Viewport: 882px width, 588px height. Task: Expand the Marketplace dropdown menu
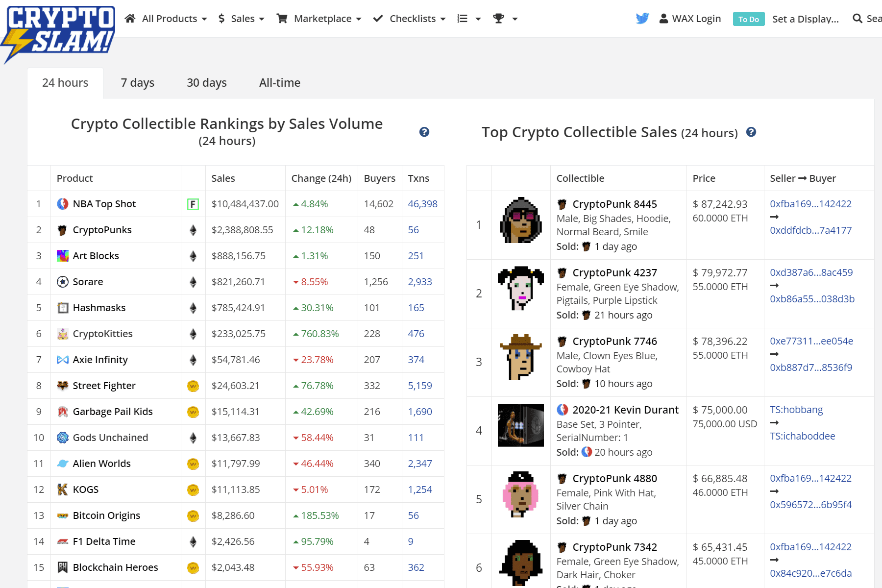pyautogui.click(x=322, y=18)
